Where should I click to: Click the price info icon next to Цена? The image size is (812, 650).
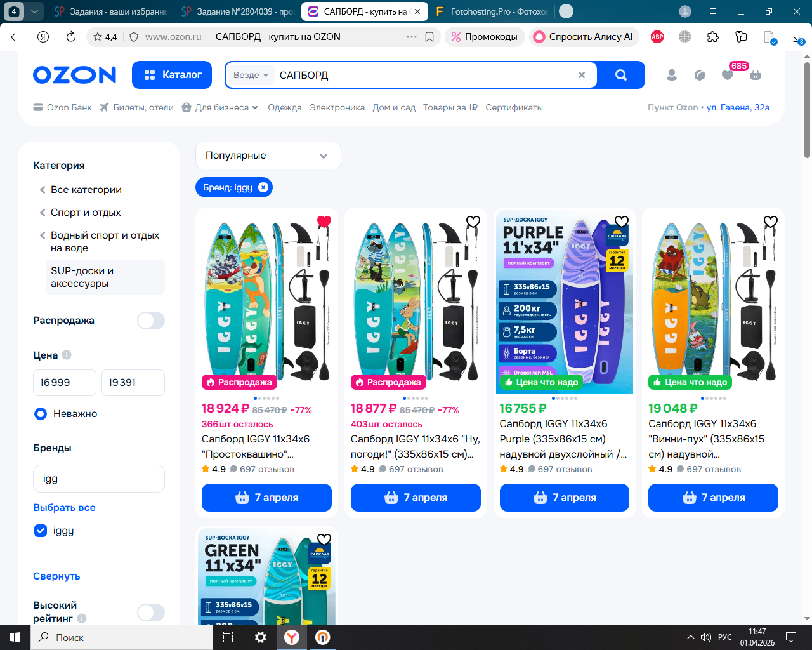click(x=67, y=355)
